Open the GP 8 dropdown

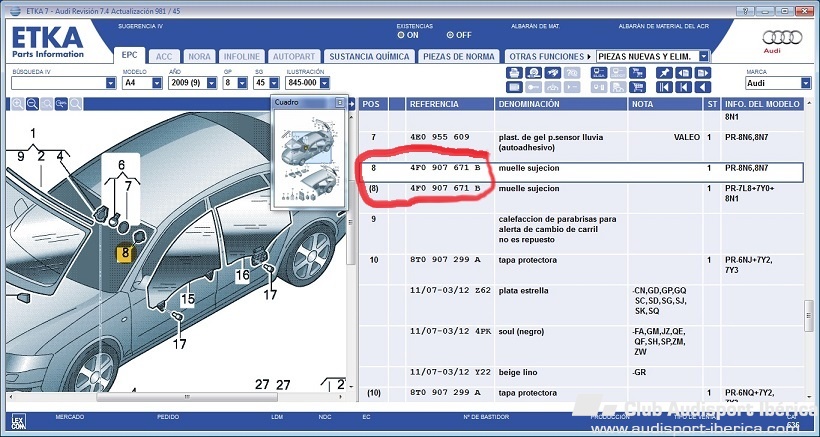coord(242,83)
